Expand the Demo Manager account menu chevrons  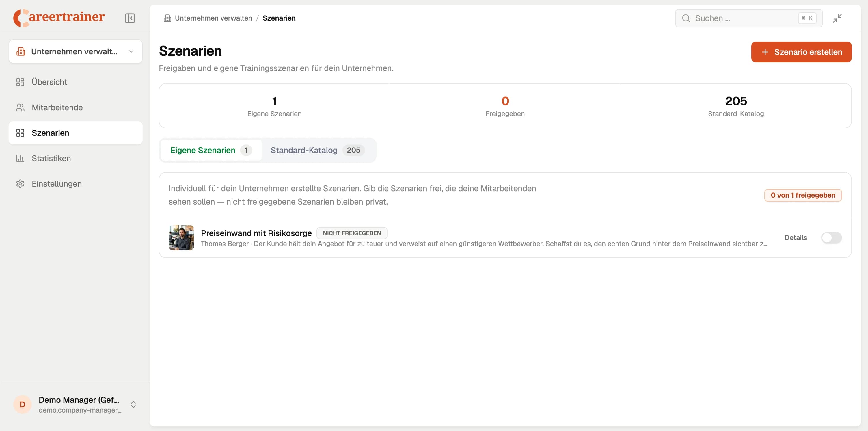coord(133,404)
